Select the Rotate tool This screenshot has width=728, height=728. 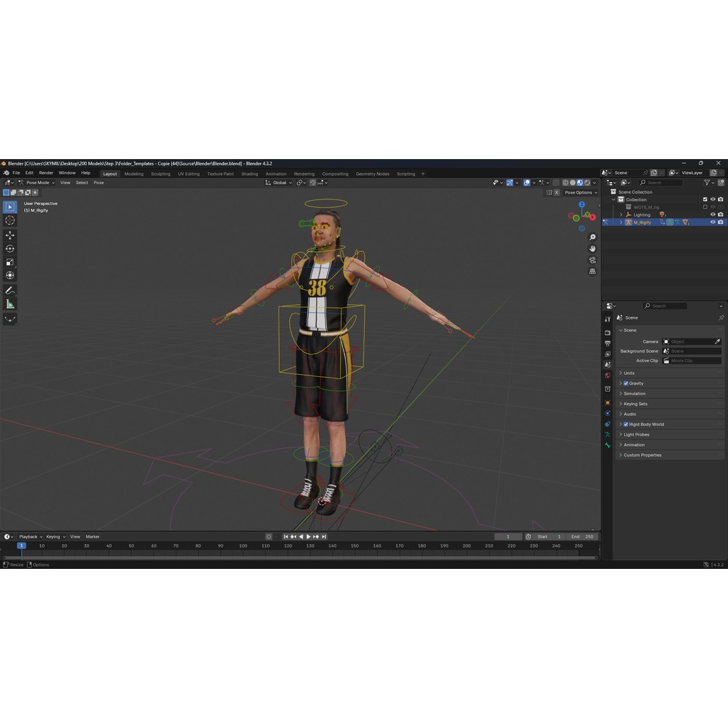click(x=9, y=249)
